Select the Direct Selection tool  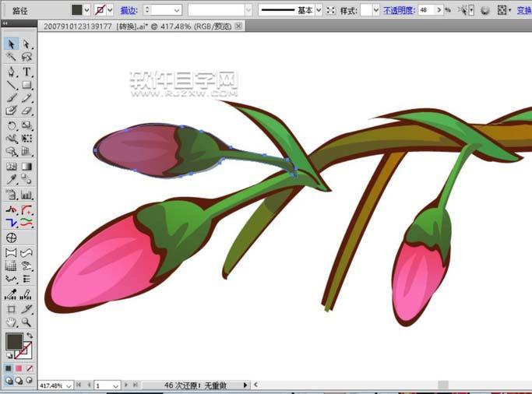pyautogui.click(x=26, y=44)
